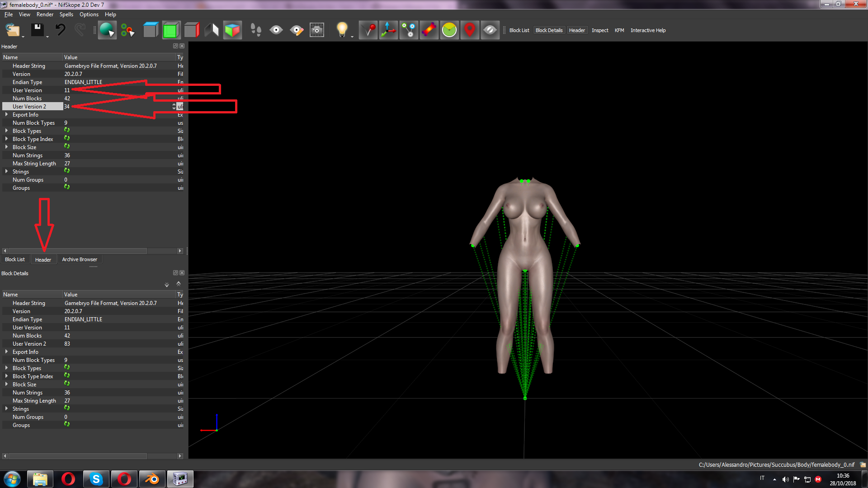Switch to the Block List bottom tab

click(x=15, y=259)
